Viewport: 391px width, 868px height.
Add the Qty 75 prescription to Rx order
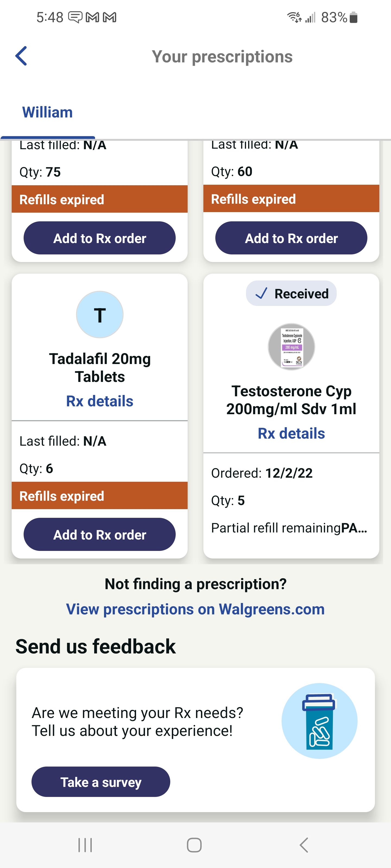click(100, 238)
